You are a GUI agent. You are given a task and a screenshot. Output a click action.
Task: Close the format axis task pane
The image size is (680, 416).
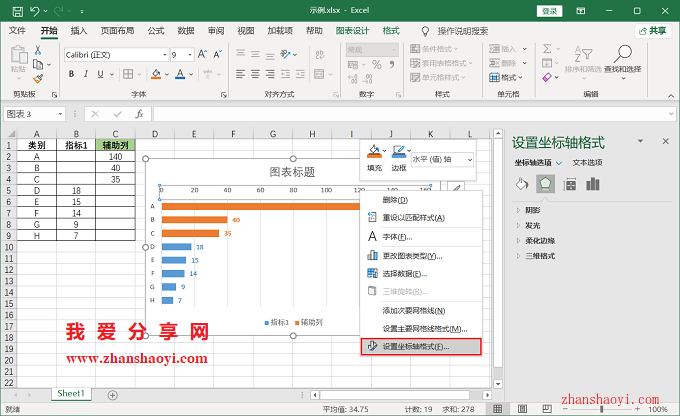(665, 141)
